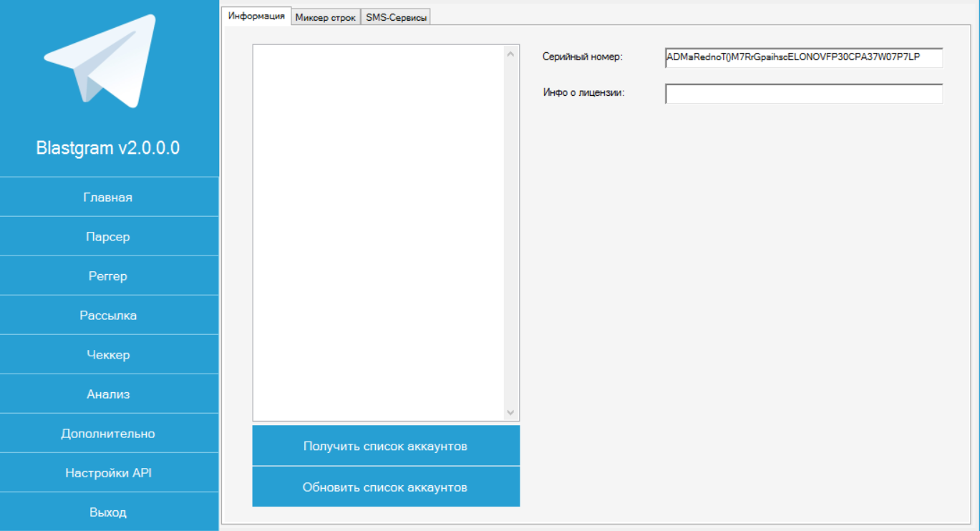This screenshot has width=980, height=531.
Task: Click Выход to exit the app
Action: click(108, 512)
